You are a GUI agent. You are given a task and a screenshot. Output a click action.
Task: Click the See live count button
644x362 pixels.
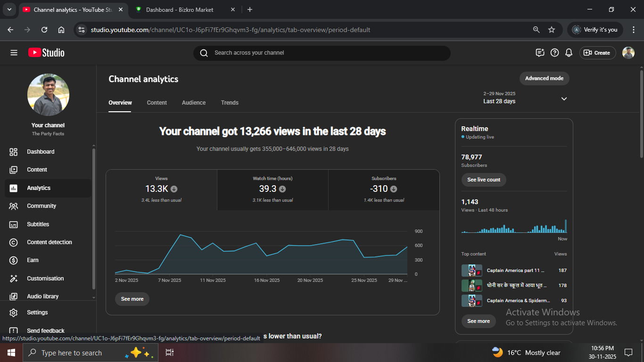point(484,180)
